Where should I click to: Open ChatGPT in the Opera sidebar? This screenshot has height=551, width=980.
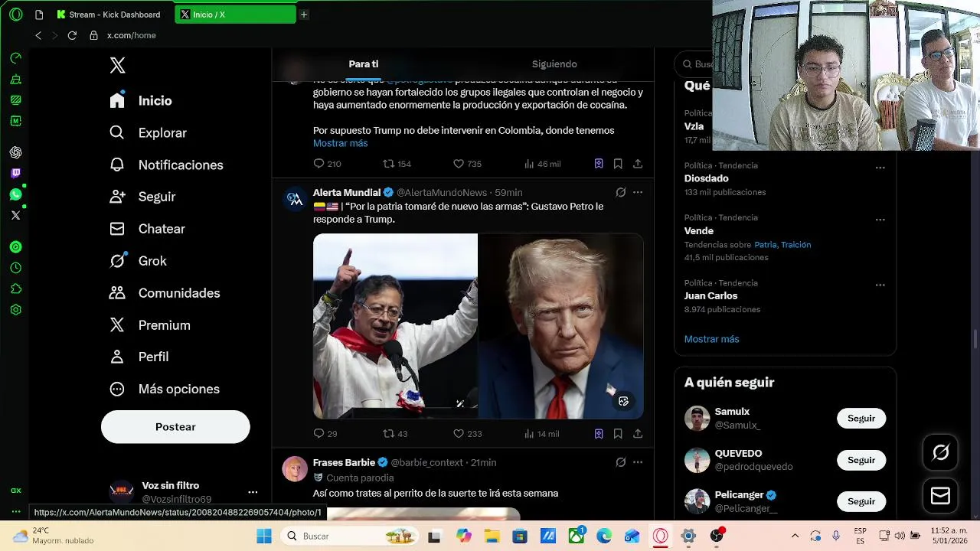click(15, 152)
